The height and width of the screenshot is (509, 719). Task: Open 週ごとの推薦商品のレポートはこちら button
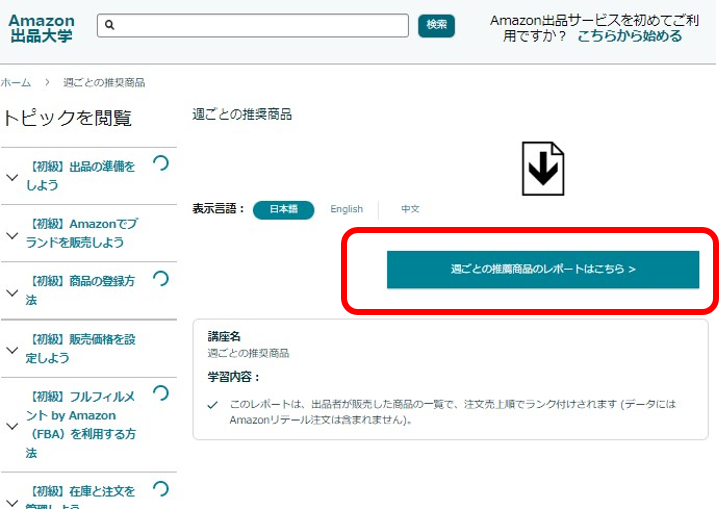[x=543, y=270]
